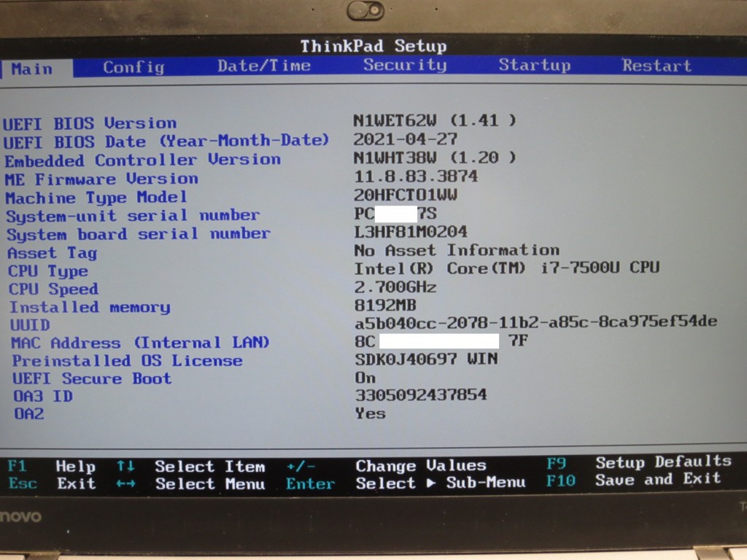Click the UUID value starting a5b040cc
The height and width of the screenshot is (560, 747).
[536, 322]
